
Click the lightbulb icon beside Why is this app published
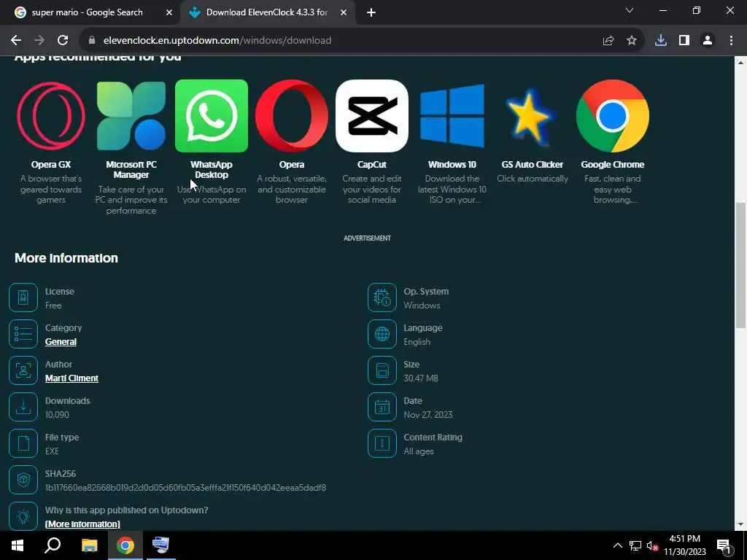23,516
